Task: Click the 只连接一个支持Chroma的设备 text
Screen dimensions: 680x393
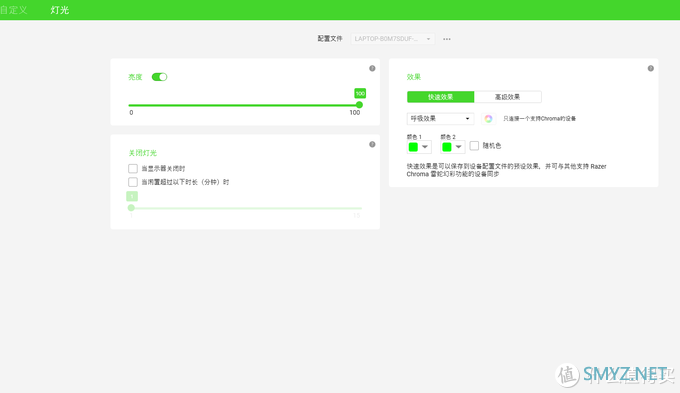Action: coord(539,118)
